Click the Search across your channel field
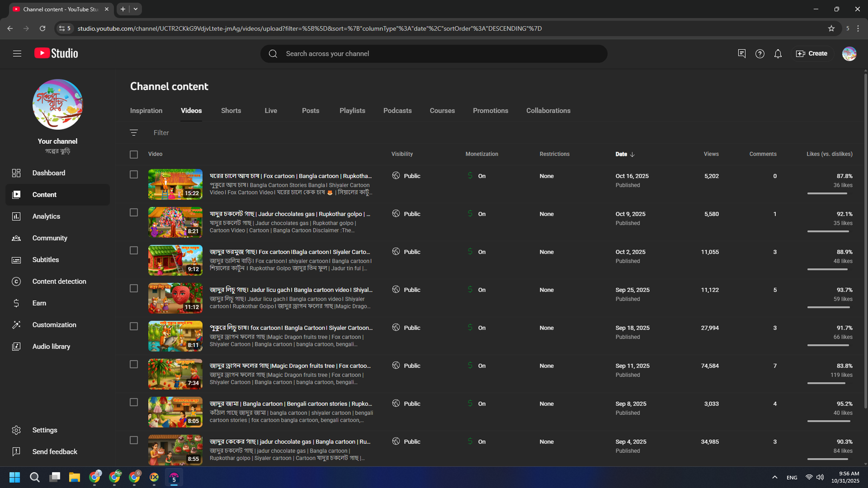This screenshot has width=868, height=488. (434, 54)
